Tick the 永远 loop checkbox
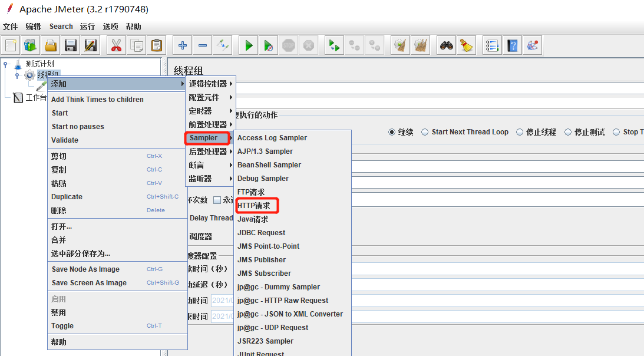This screenshot has height=356, width=644. (217, 200)
